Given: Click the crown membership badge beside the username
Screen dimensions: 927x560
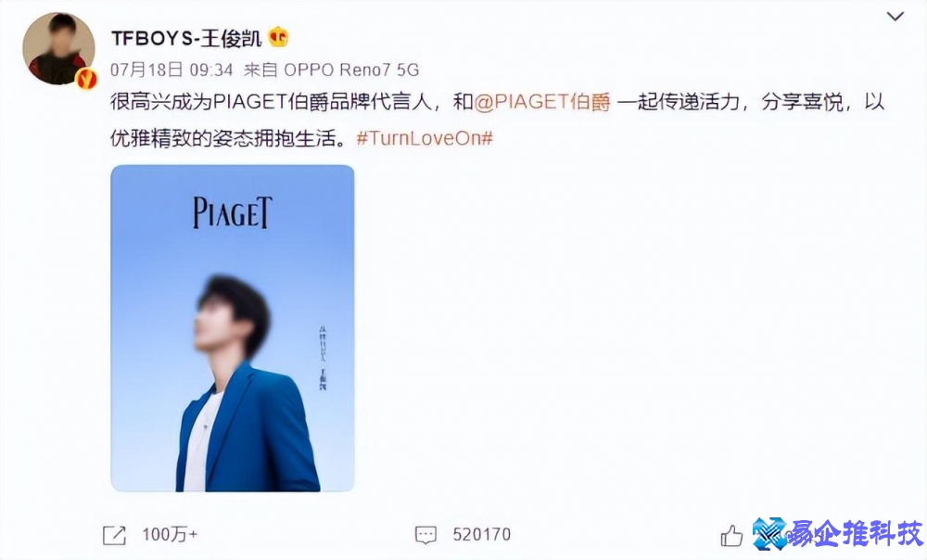Looking at the screenshot, I should pyautogui.click(x=278, y=38).
